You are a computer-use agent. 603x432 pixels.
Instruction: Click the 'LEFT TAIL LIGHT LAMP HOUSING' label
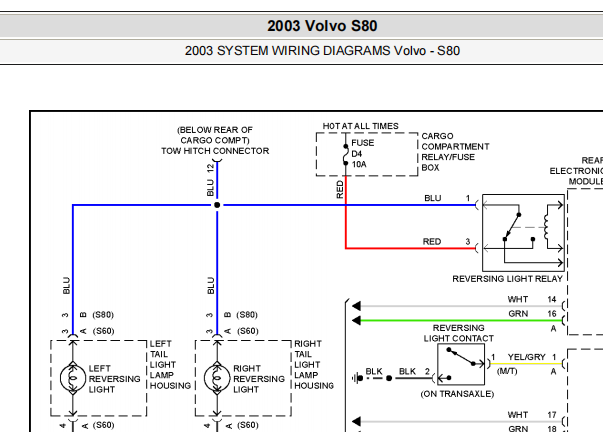(x=170, y=364)
